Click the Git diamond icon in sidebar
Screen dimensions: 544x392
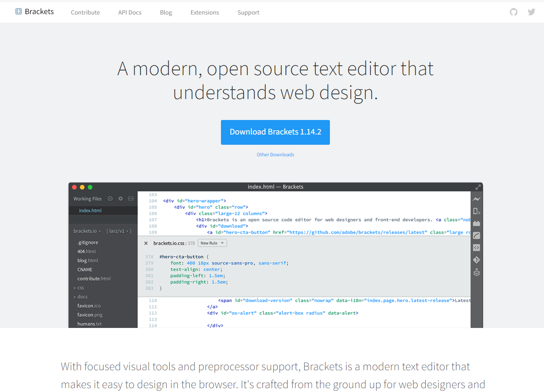tap(476, 260)
